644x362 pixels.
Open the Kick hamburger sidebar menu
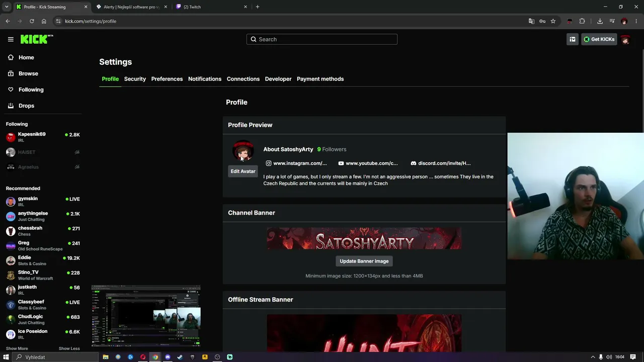(x=11, y=39)
